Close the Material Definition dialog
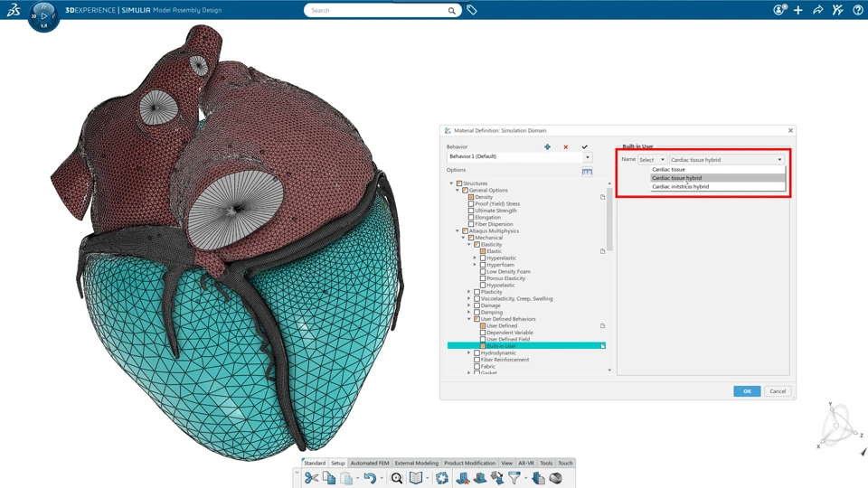Viewport: 868px width, 488px height. (x=790, y=130)
